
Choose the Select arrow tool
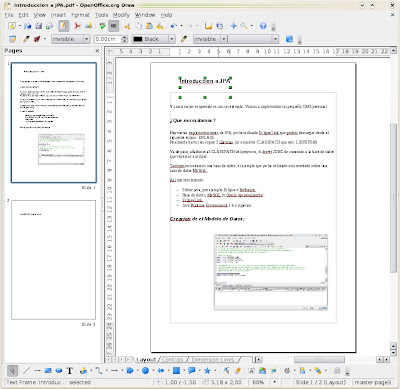pyautogui.click(x=12, y=370)
